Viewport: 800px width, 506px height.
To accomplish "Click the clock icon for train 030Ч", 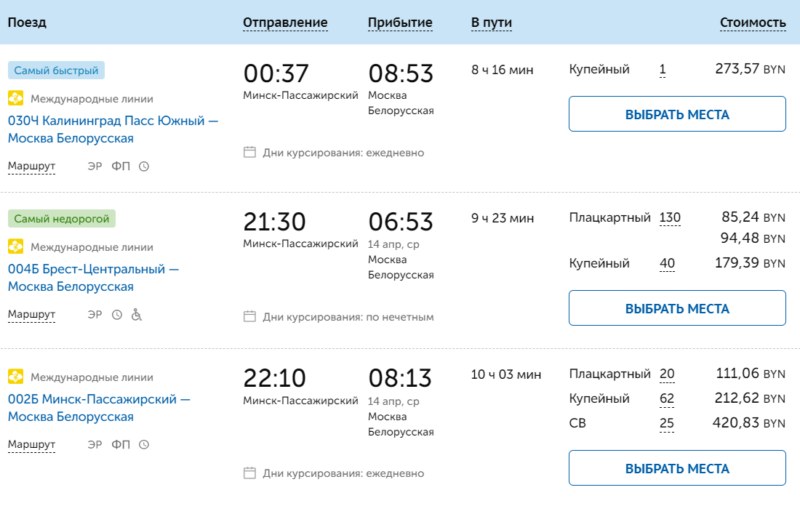I will pos(144,166).
